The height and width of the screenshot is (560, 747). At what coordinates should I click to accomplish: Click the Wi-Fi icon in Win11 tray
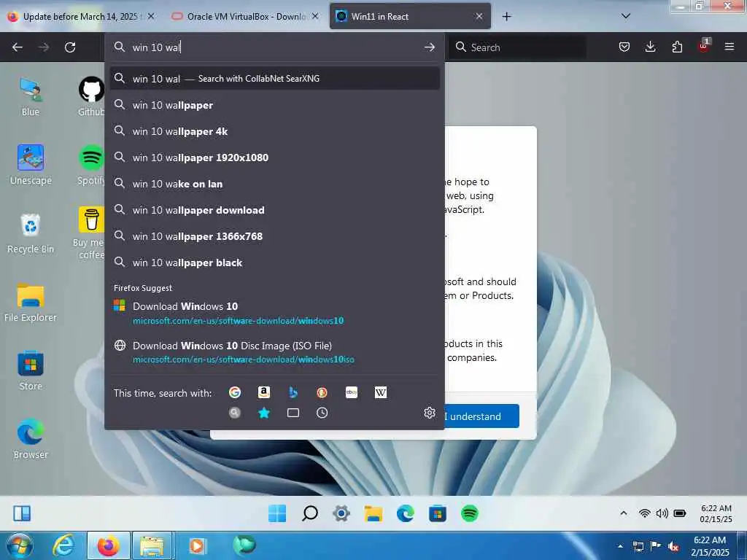pyautogui.click(x=645, y=513)
